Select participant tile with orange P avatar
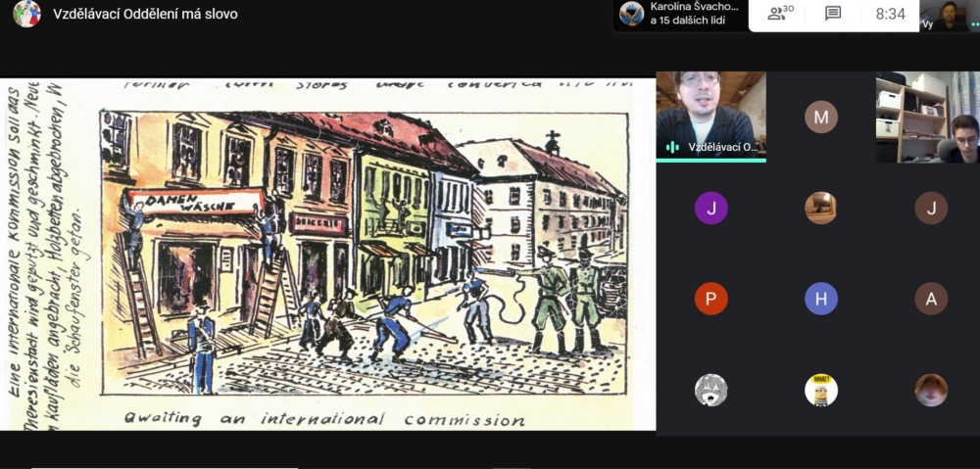 point(710,299)
